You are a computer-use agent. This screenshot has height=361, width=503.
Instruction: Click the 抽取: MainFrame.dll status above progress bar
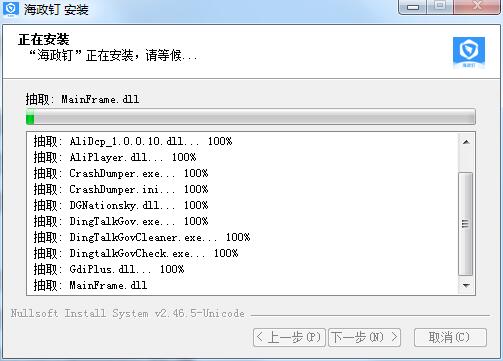[82, 99]
